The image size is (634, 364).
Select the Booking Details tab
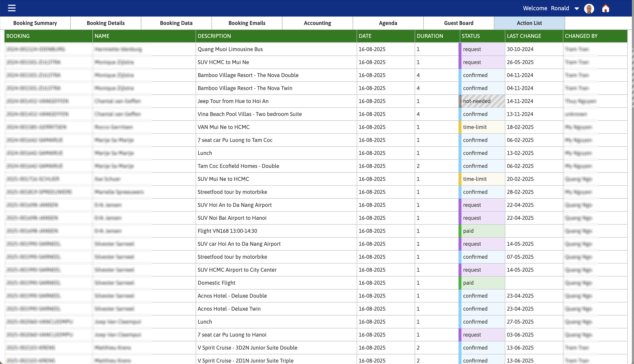coord(105,23)
